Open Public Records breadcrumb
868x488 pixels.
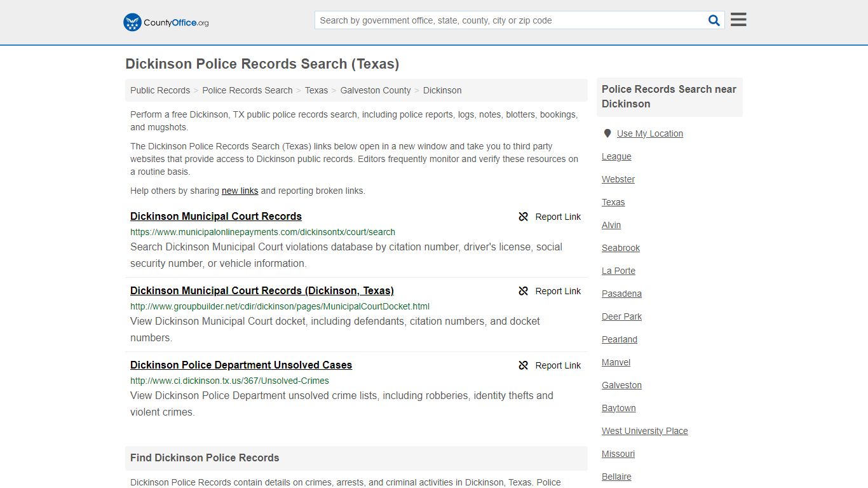click(160, 90)
